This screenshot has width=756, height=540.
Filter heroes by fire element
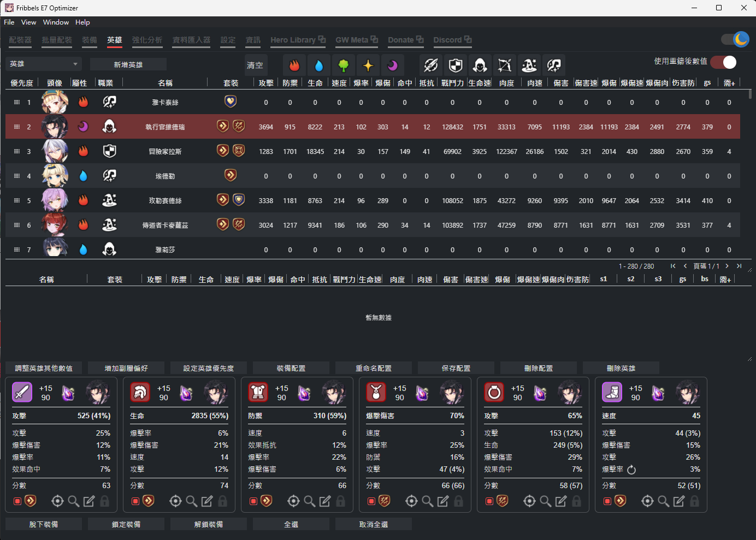pos(294,66)
